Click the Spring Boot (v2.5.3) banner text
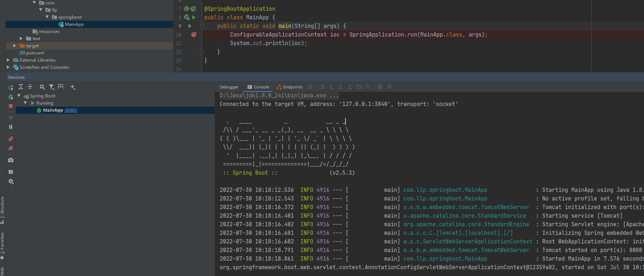 coord(289,173)
